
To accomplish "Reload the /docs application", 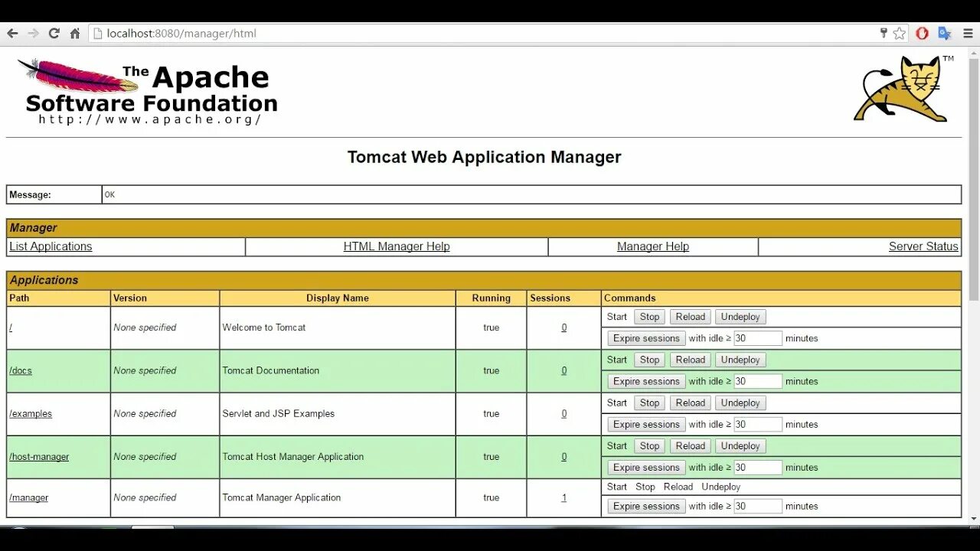I will [690, 360].
